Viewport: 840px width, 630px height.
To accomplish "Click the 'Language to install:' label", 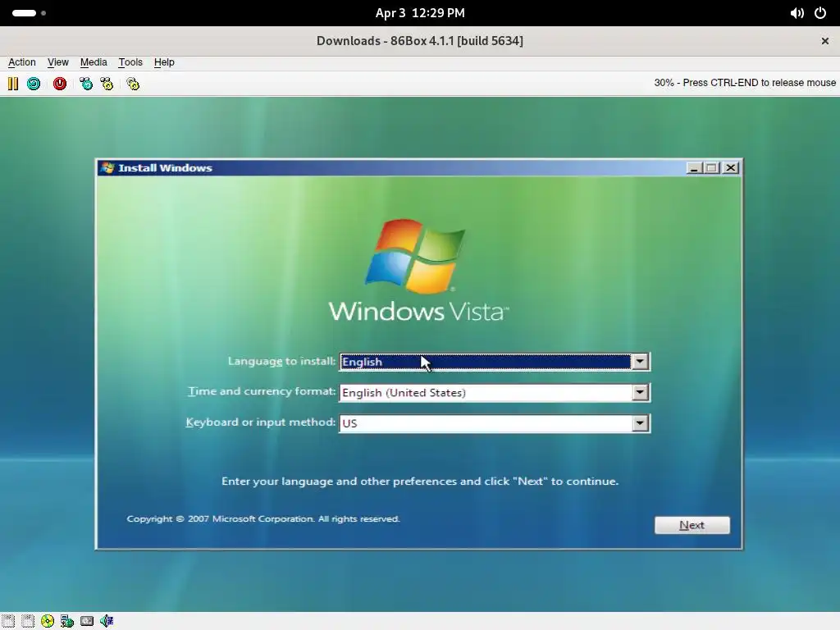I will (x=282, y=361).
